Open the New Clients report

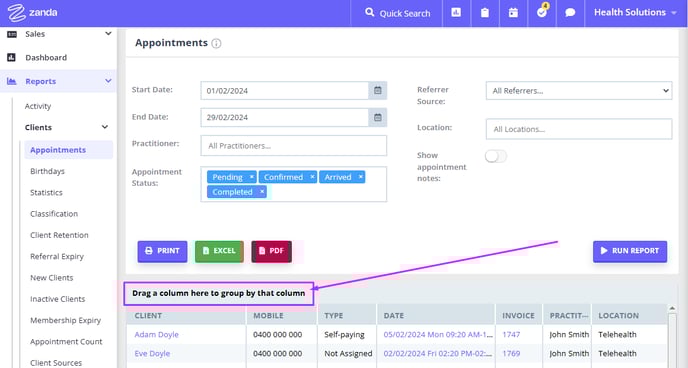click(51, 278)
